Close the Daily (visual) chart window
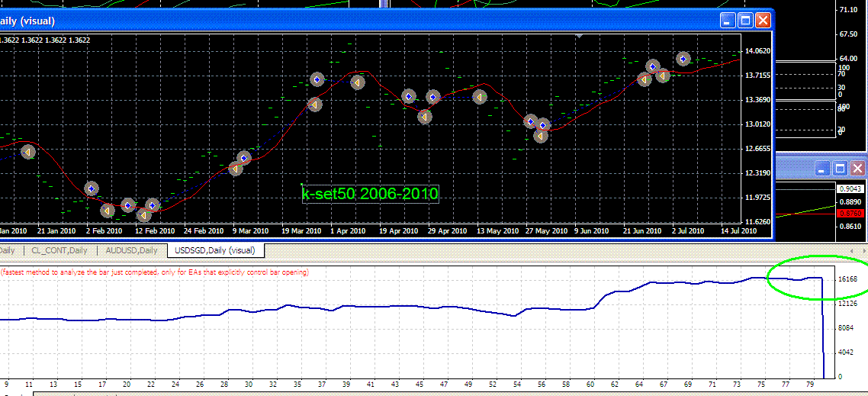Screen dimensions: 868x396 763,21
